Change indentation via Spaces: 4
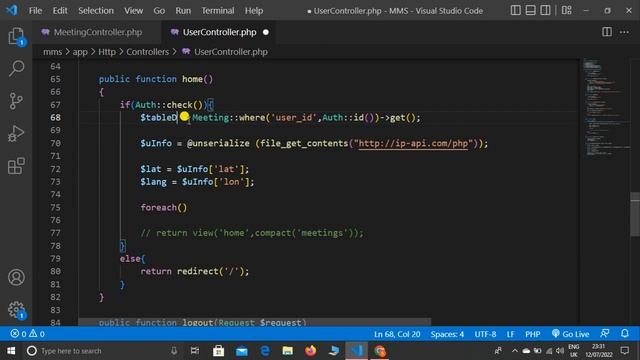The image size is (640, 360). tap(447, 334)
